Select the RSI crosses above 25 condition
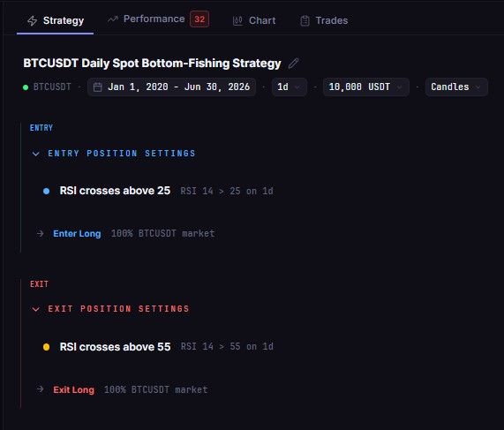 click(115, 191)
